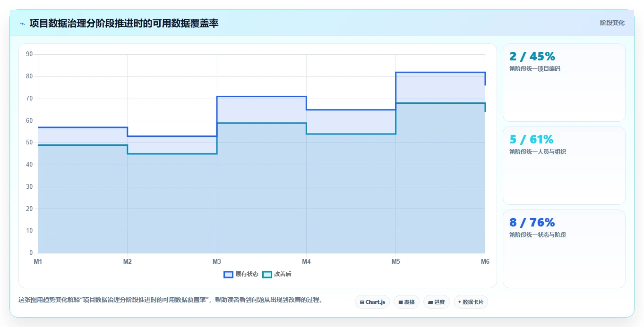Viewport: 644px width, 327px height.
Task: Click the 阶段变化 label in the header
Action: click(x=612, y=23)
